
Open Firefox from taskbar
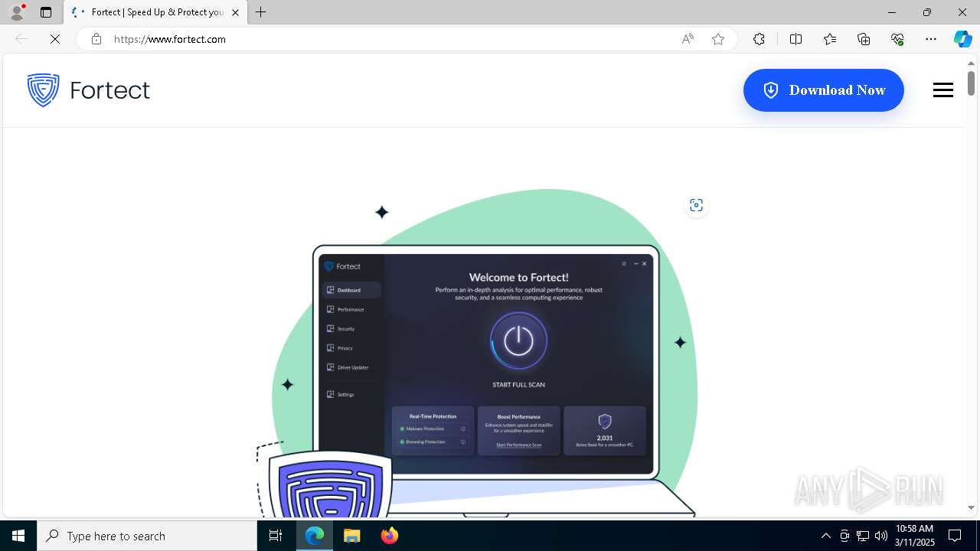pyautogui.click(x=390, y=536)
